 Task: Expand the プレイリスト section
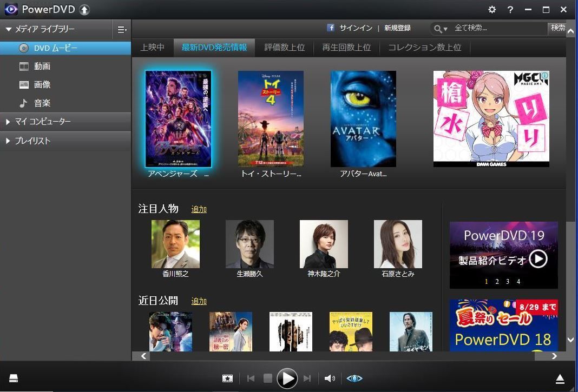[8, 141]
